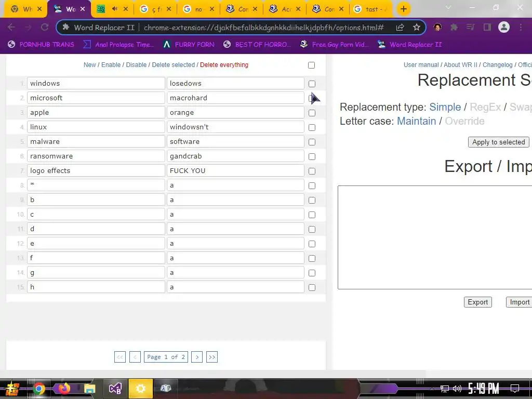Click the Import button

(x=519, y=302)
